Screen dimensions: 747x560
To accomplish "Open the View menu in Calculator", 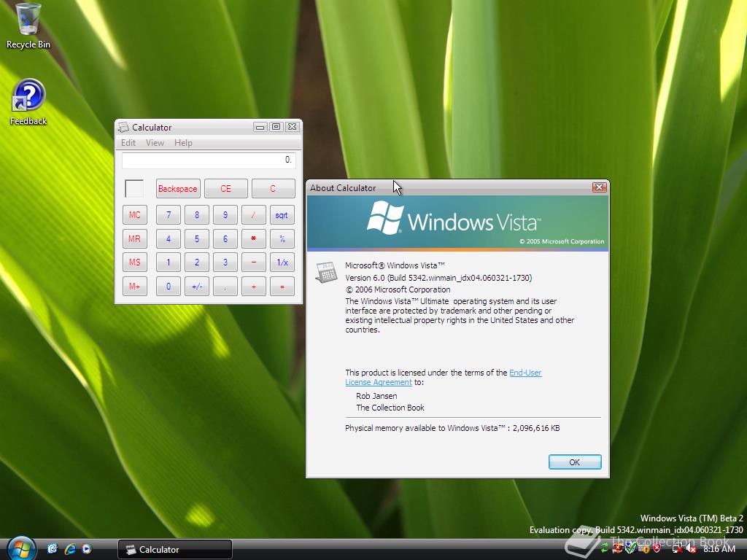I will click(x=155, y=143).
